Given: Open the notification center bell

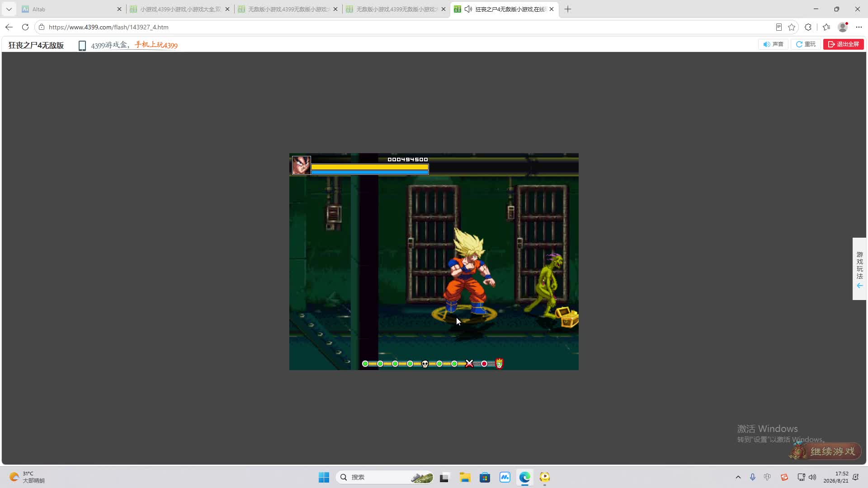Looking at the screenshot, I should click(x=856, y=477).
